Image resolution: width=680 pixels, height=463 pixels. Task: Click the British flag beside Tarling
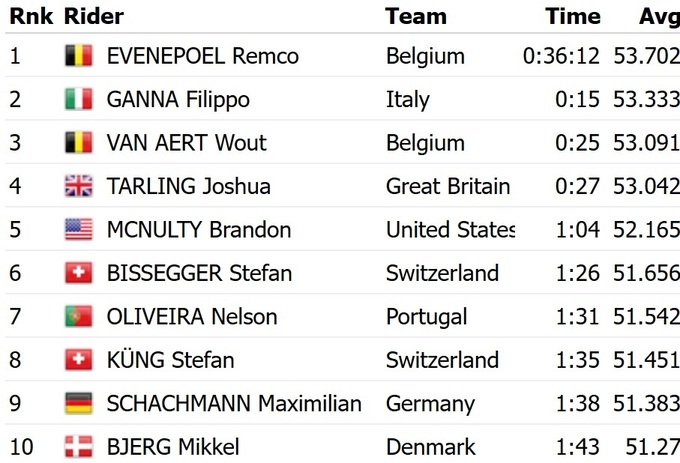click(x=78, y=186)
